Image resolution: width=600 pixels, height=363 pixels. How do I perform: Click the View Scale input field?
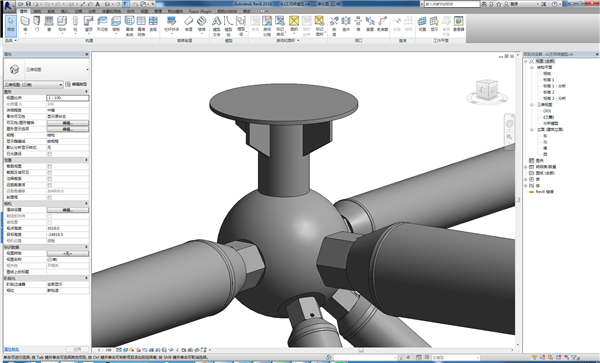pyautogui.click(x=68, y=98)
